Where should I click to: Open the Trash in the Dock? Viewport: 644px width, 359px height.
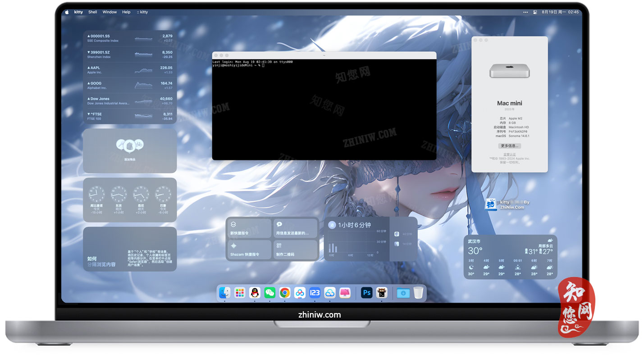point(418,293)
